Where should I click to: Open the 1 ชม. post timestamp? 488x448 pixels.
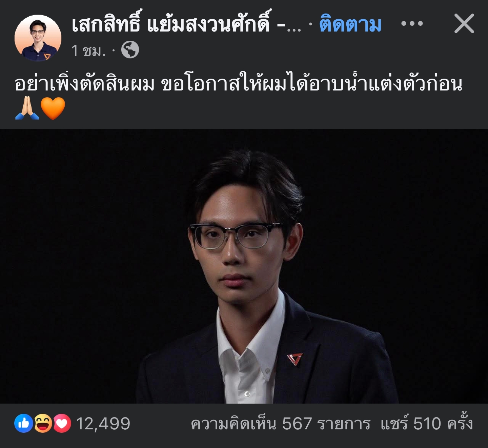pyautogui.click(x=88, y=50)
